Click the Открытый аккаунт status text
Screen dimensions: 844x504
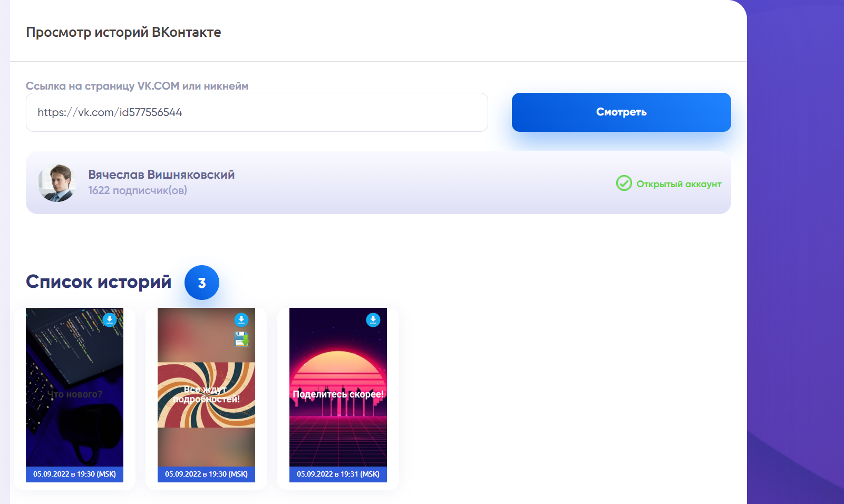[x=679, y=184]
